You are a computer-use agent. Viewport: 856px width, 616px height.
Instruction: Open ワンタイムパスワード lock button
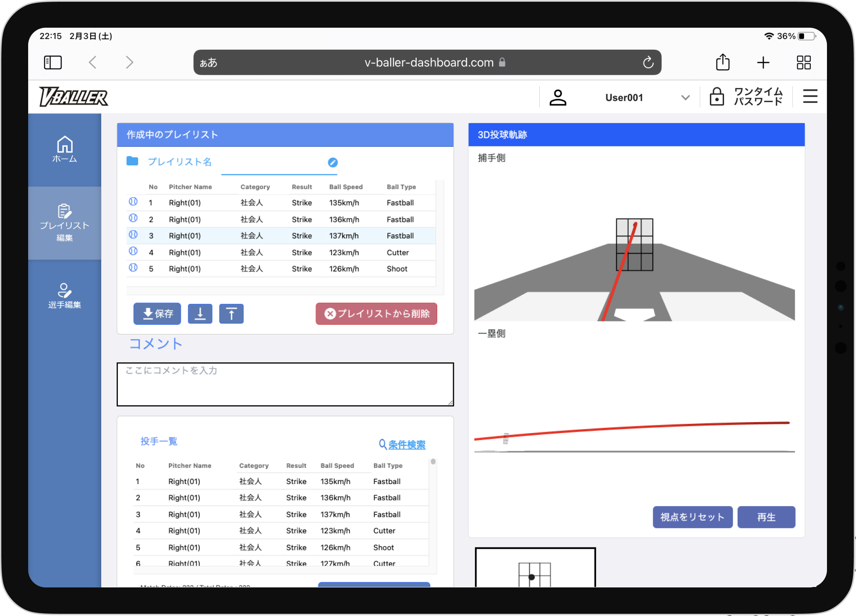pyautogui.click(x=746, y=97)
